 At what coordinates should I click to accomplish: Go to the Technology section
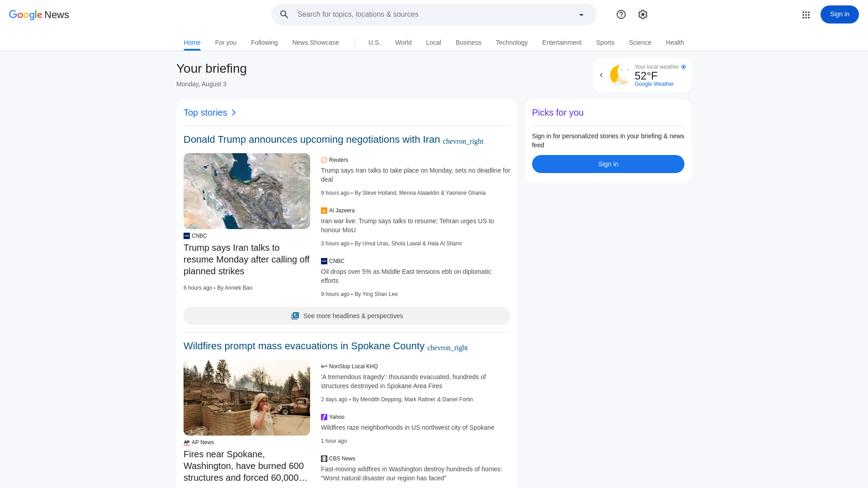512,42
